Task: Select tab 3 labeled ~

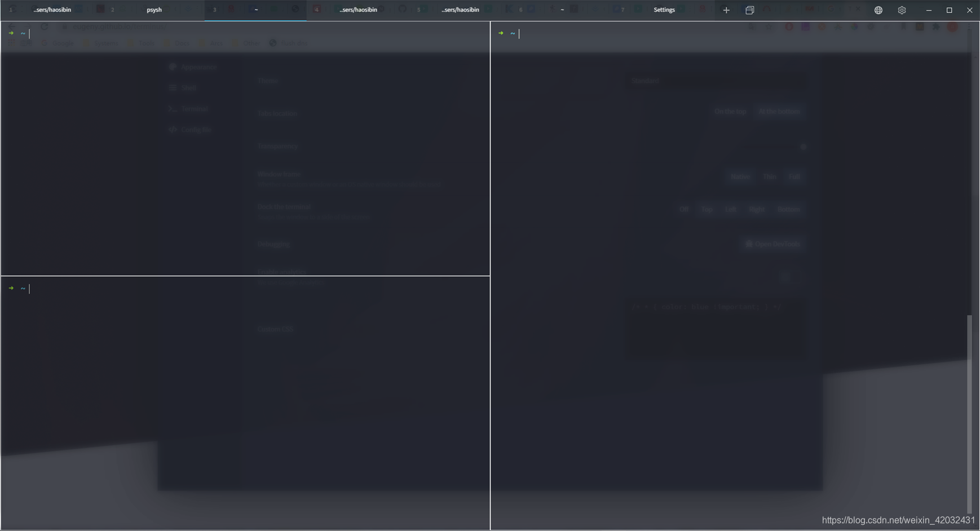Action: coord(255,10)
